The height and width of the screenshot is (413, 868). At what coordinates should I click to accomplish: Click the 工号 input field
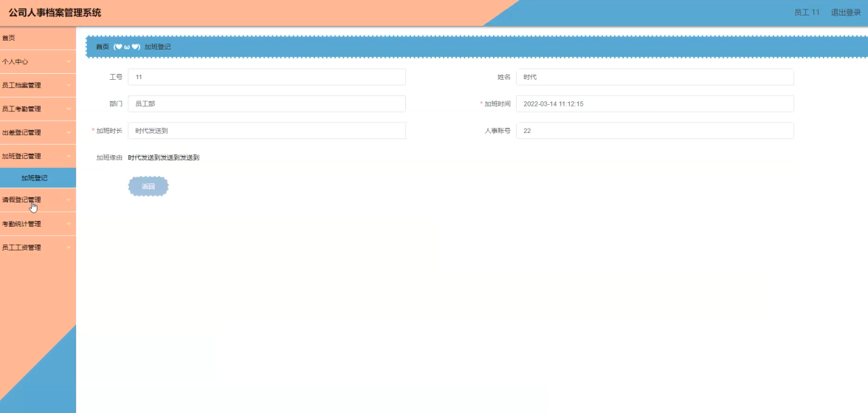(267, 77)
